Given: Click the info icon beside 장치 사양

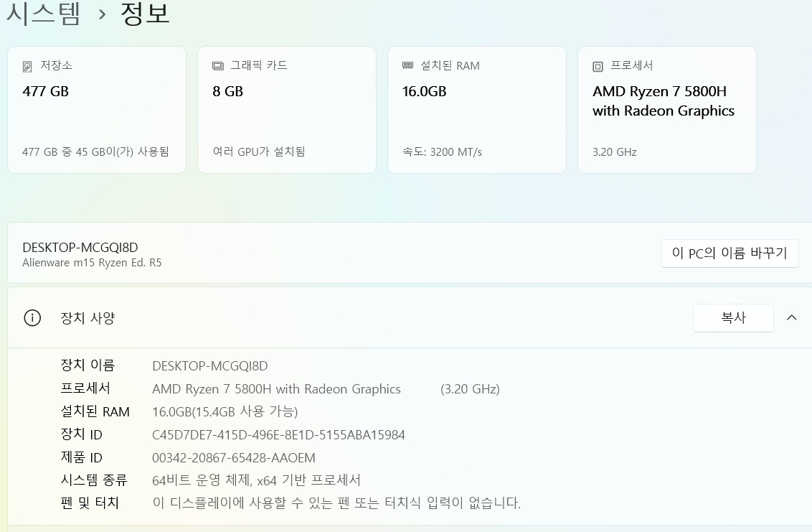Looking at the screenshot, I should (32, 317).
